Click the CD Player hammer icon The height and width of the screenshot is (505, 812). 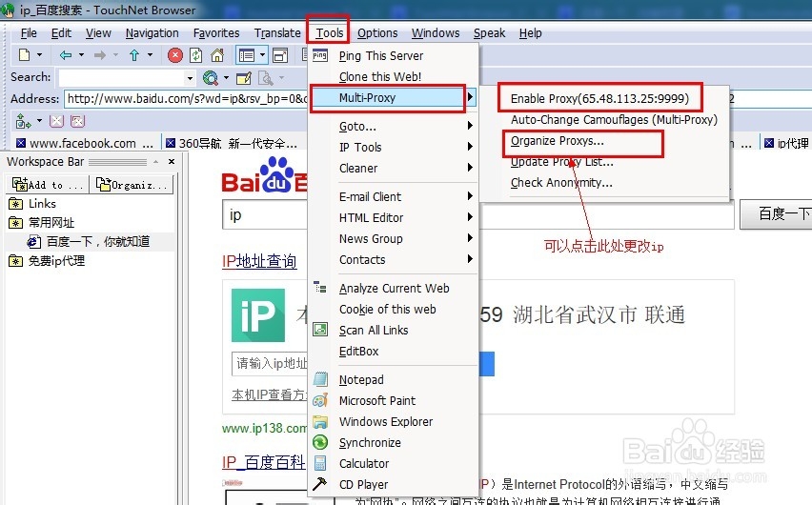pos(319,484)
